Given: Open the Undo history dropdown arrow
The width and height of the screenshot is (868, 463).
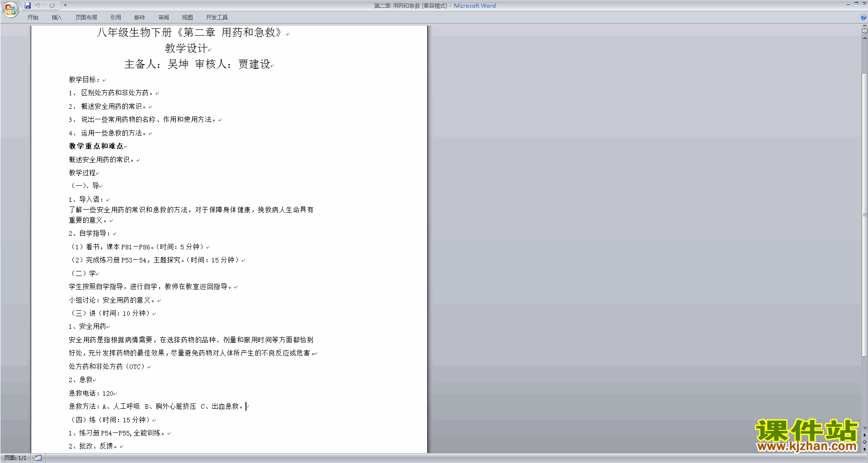Looking at the screenshot, I should coord(44,5).
